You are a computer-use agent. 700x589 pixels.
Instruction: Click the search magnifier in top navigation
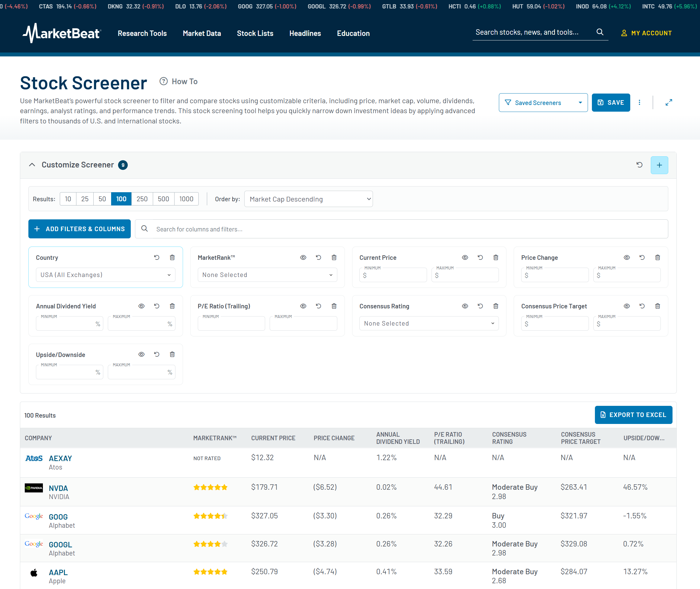point(600,32)
